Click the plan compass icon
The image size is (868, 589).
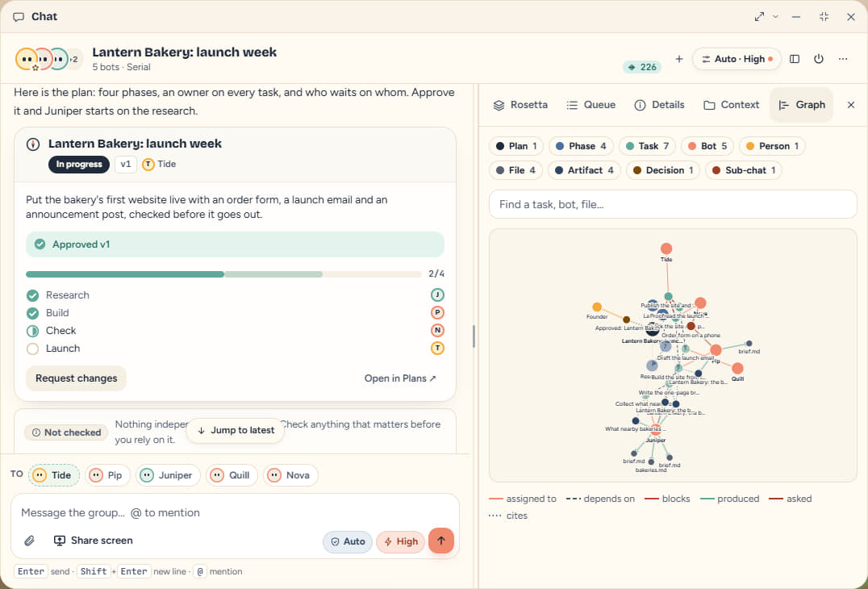click(x=33, y=144)
